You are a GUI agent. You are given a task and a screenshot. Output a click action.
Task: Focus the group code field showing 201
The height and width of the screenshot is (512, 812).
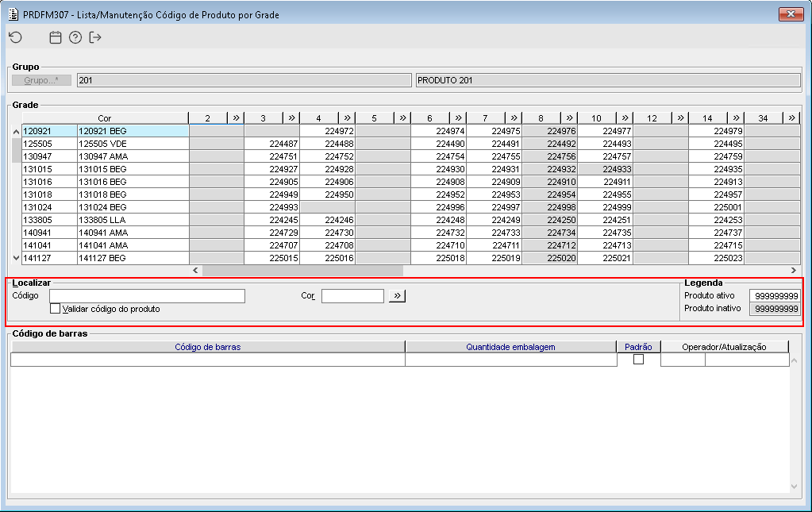click(x=244, y=80)
